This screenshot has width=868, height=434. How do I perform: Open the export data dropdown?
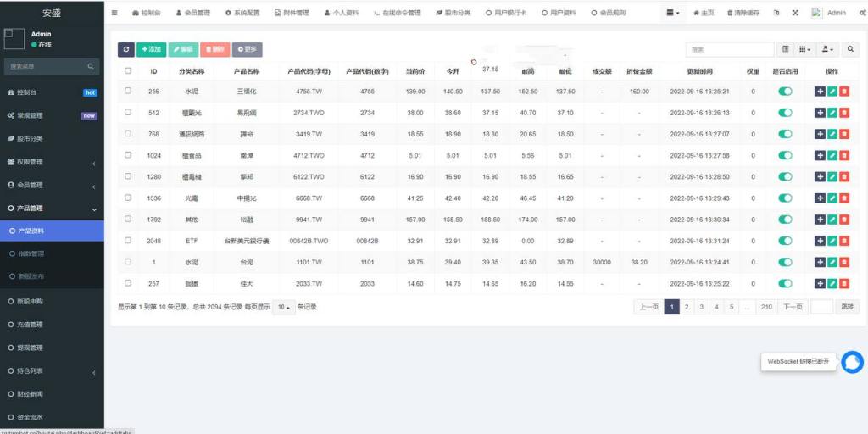pyautogui.click(x=827, y=49)
